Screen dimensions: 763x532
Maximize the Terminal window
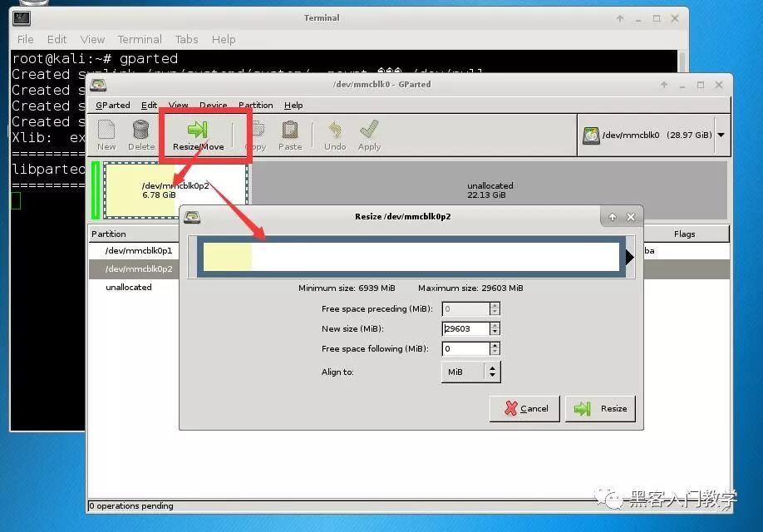[657, 18]
